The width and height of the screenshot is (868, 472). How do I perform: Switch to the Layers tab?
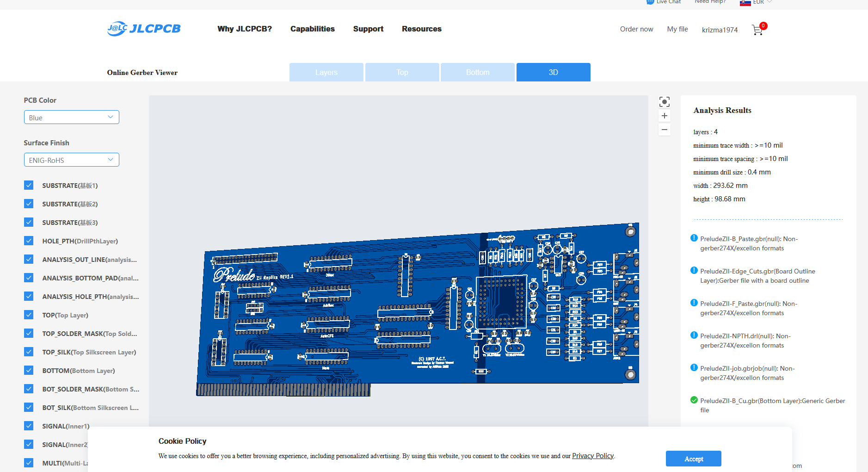pos(326,72)
